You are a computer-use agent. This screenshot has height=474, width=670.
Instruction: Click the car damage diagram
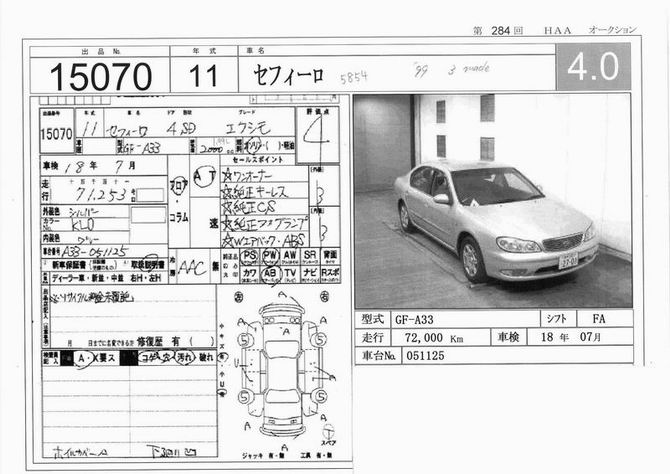(x=282, y=368)
